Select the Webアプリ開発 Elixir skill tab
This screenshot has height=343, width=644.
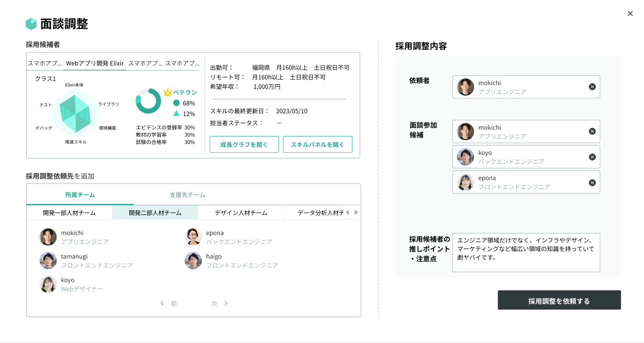[95, 63]
